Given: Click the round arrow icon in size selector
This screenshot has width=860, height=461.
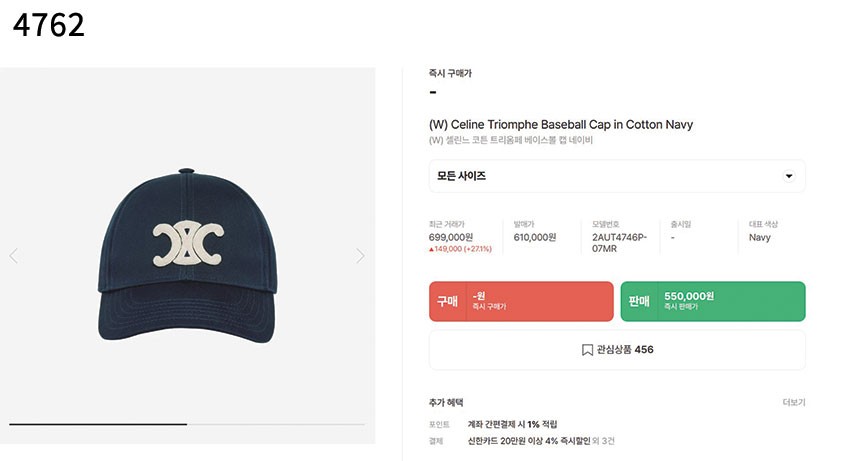Looking at the screenshot, I should (x=789, y=176).
